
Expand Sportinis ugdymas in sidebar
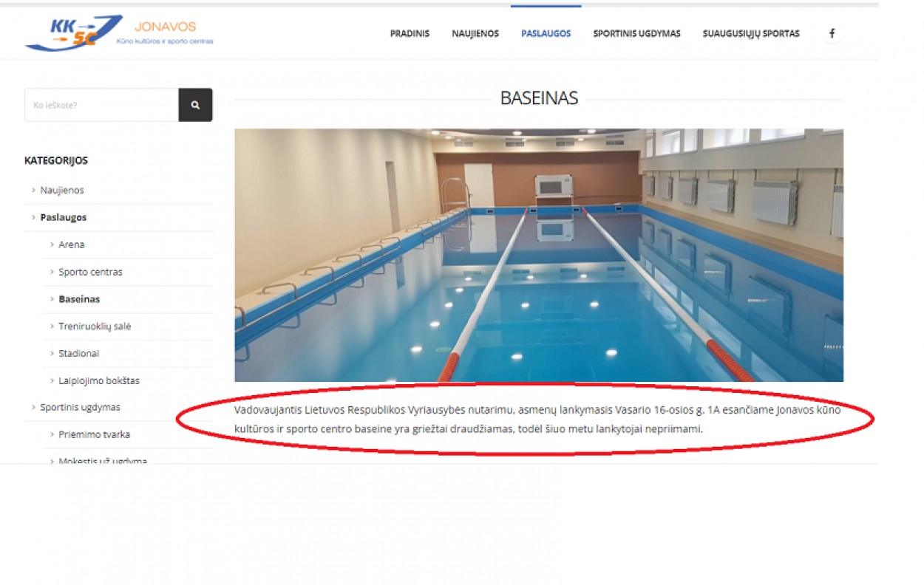pos(80,407)
